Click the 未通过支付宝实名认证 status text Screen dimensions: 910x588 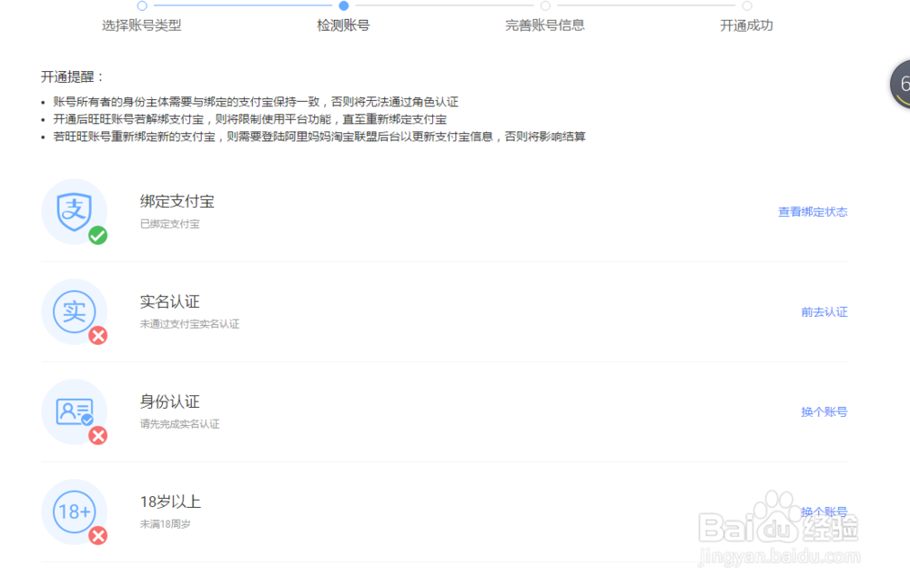[187, 323]
